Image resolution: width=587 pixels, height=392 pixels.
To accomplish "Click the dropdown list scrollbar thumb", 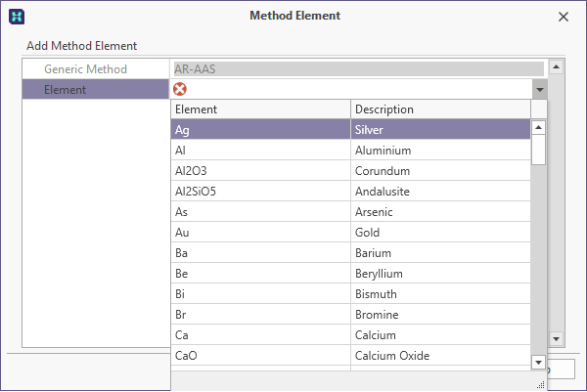I will pos(538,150).
